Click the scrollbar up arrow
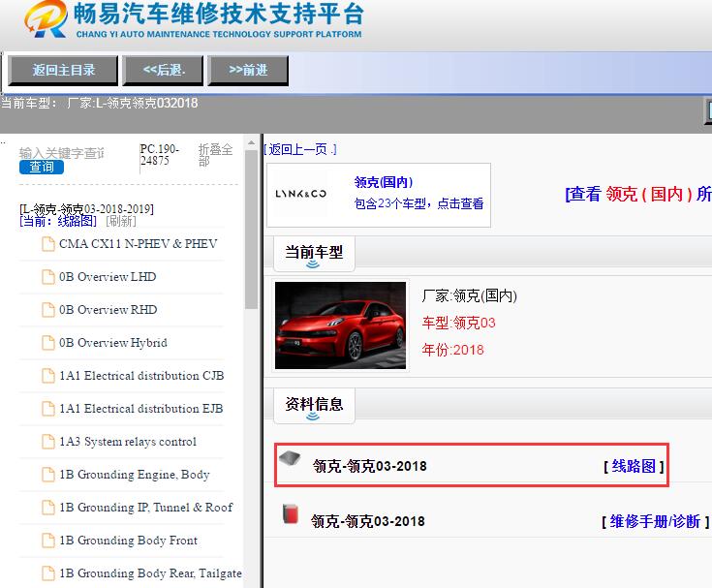 (251, 143)
